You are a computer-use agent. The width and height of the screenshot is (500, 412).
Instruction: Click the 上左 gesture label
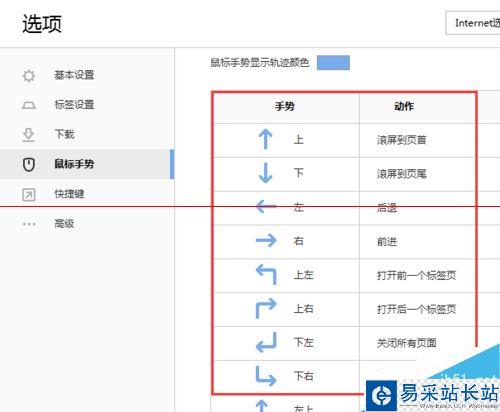(x=304, y=275)
